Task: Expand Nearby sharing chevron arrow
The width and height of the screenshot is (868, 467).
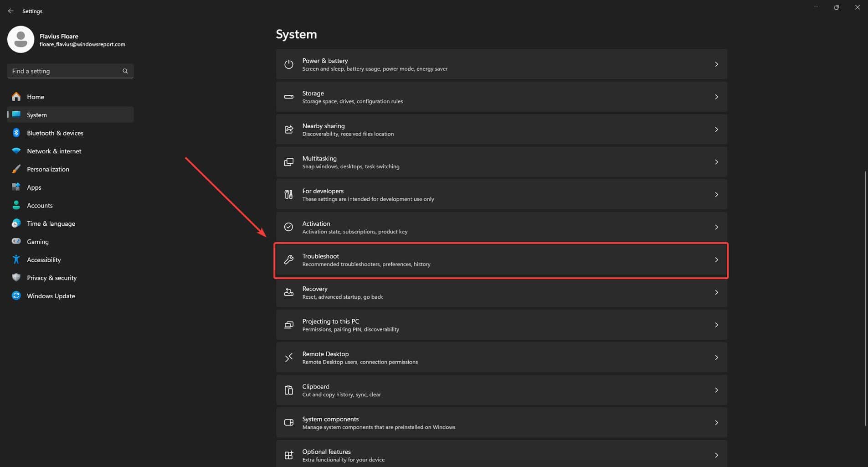Action: [x=716, y=130]
